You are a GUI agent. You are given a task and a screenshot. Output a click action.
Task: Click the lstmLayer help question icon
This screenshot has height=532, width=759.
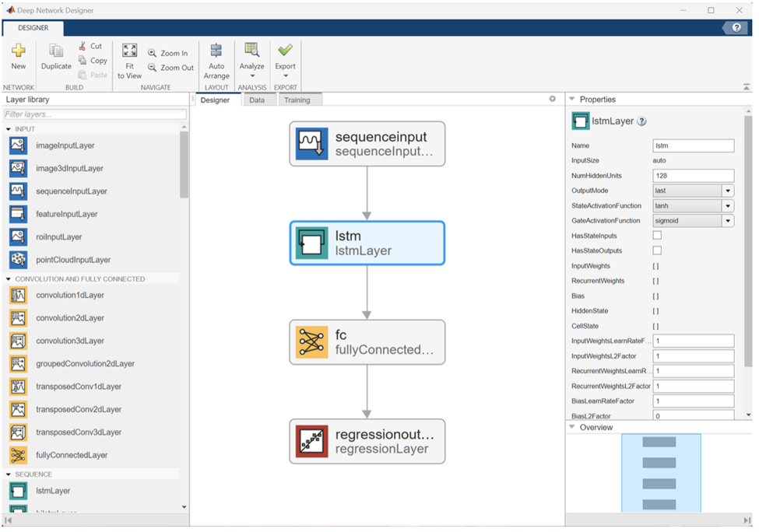click(x=642, y=121)
